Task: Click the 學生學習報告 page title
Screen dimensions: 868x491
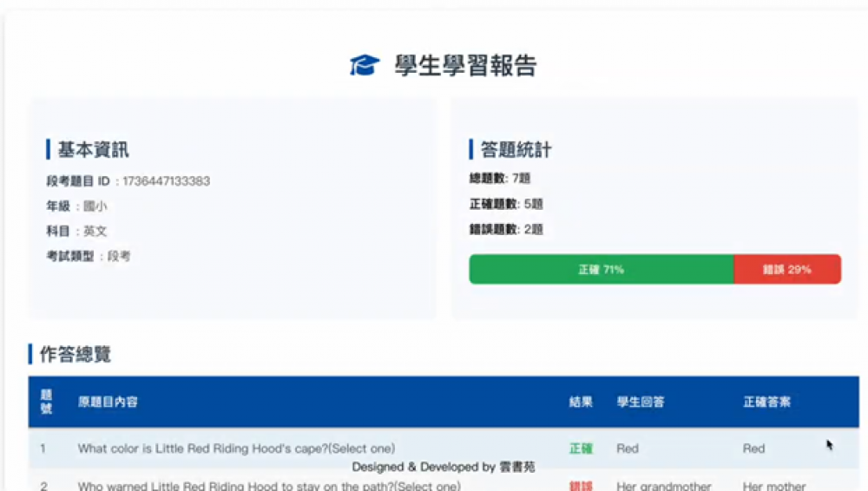Action: [465, 65]
